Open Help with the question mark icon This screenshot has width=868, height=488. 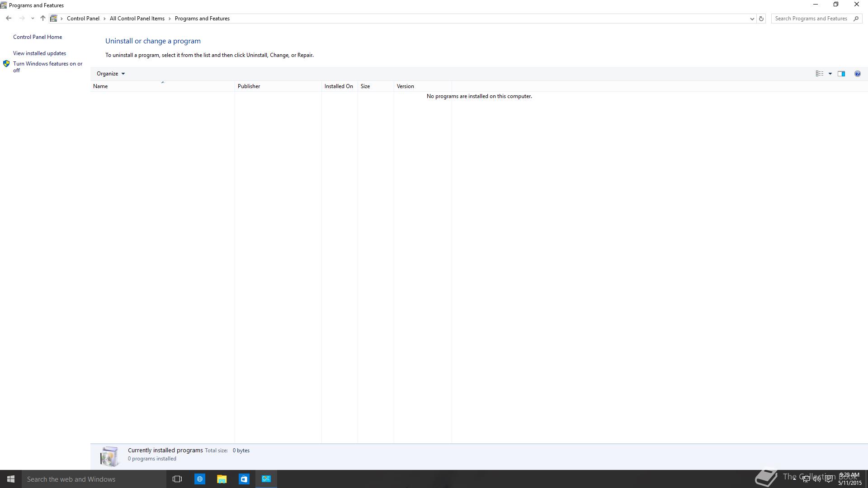coord(858,74)
